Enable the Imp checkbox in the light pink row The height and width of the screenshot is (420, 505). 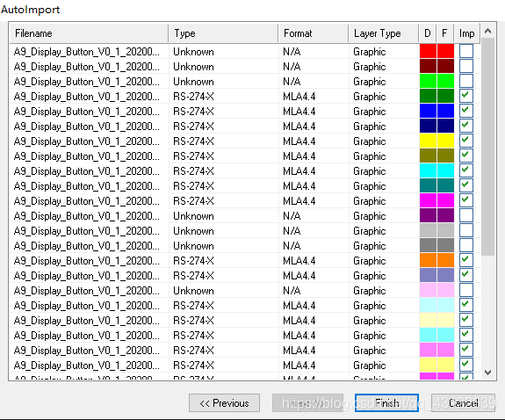[x=466, y=290]
